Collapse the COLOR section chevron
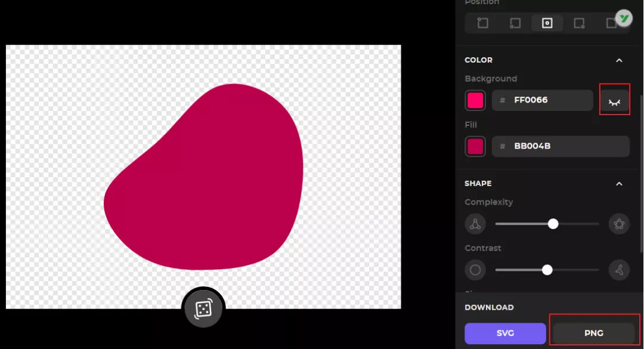The image size is (644, 349). [619, 60]
